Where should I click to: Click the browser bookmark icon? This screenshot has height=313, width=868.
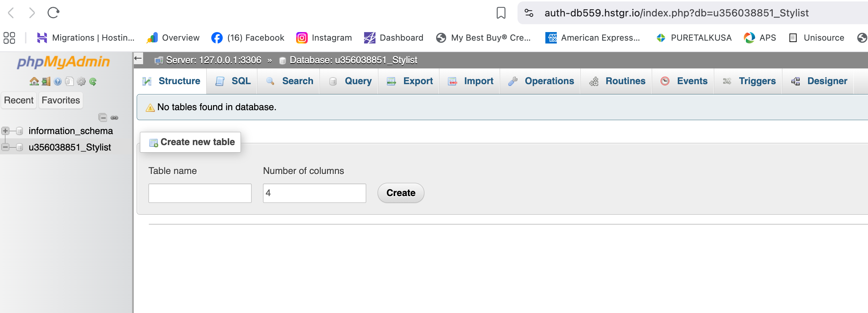click(501, 13)
